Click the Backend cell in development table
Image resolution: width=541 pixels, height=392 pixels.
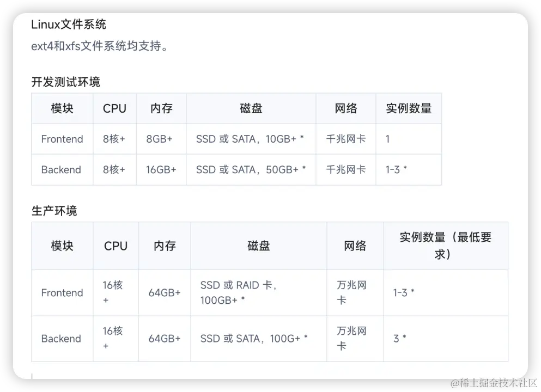61,169
